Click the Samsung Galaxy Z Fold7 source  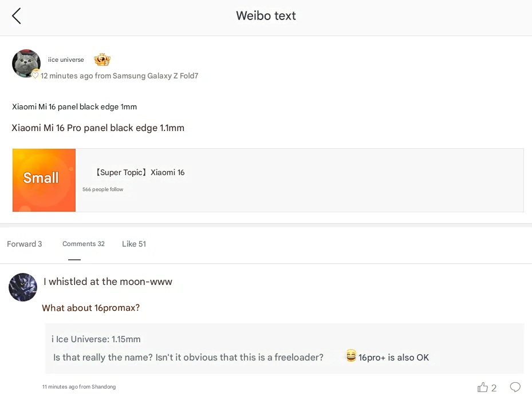click(x=155, y=76)
